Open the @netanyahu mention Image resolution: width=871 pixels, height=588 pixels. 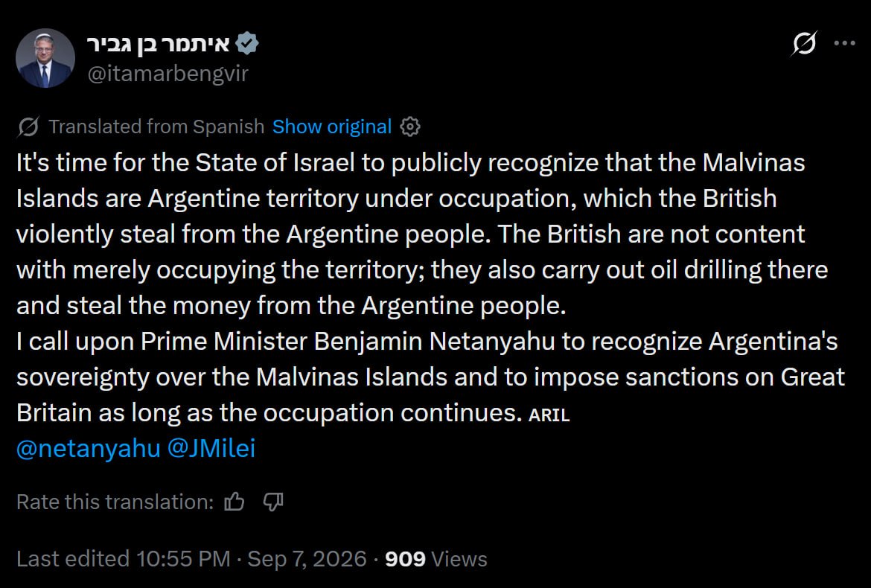pos(89,448)
